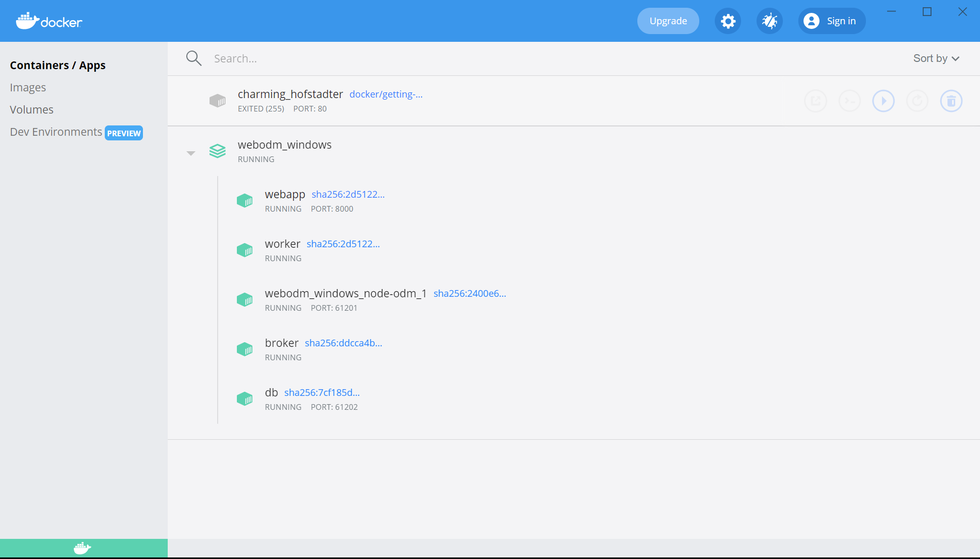980x559 pixels.
Task: Open Docker settings gear icon
Action: [x=728, y=21]
